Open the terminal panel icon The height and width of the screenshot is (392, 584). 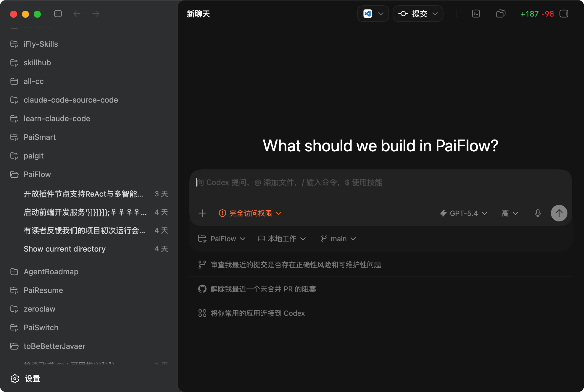pyautogui.click(x=476, y=14)
